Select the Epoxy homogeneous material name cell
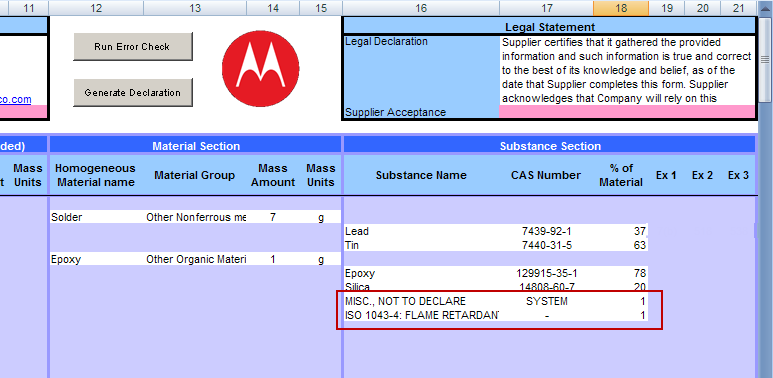This screenshot has height=378, width=773. [97, 259]
